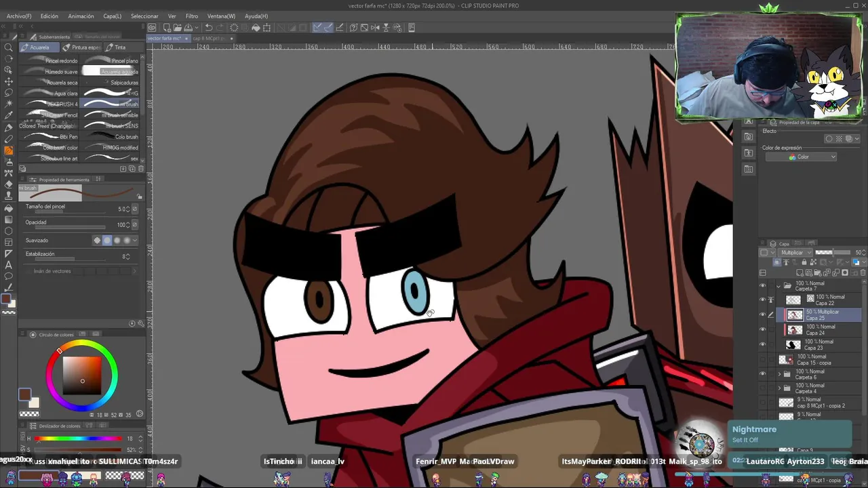The height and width of the screenshot is (488, 868).
Task: Select the Pencil tool in toolbox
Action: 8,138
